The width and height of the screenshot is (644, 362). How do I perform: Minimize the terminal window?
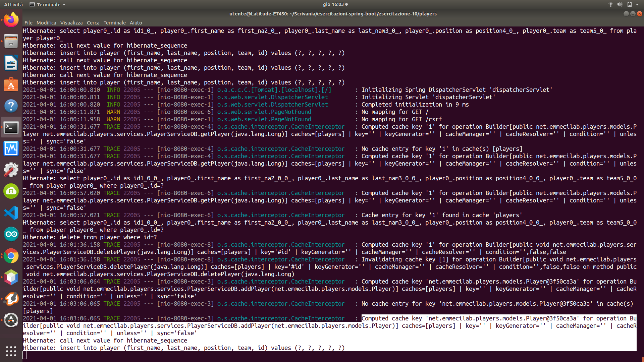click(x=626, y=14)
